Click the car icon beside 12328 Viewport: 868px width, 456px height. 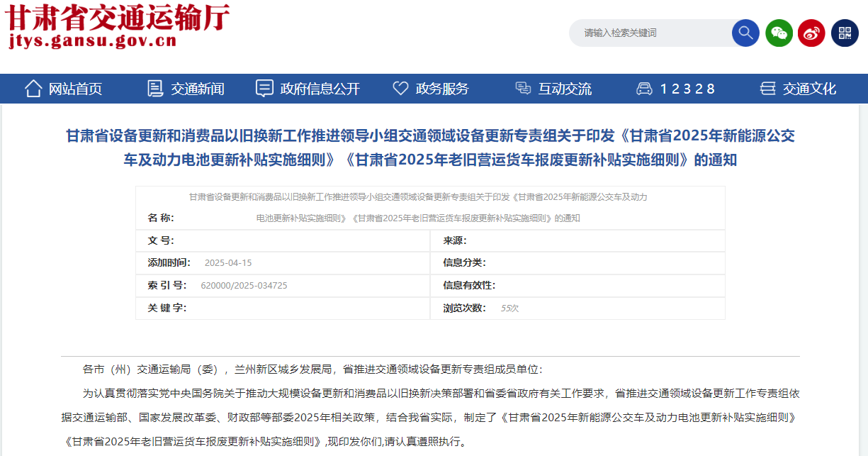(x=644, y=89)
